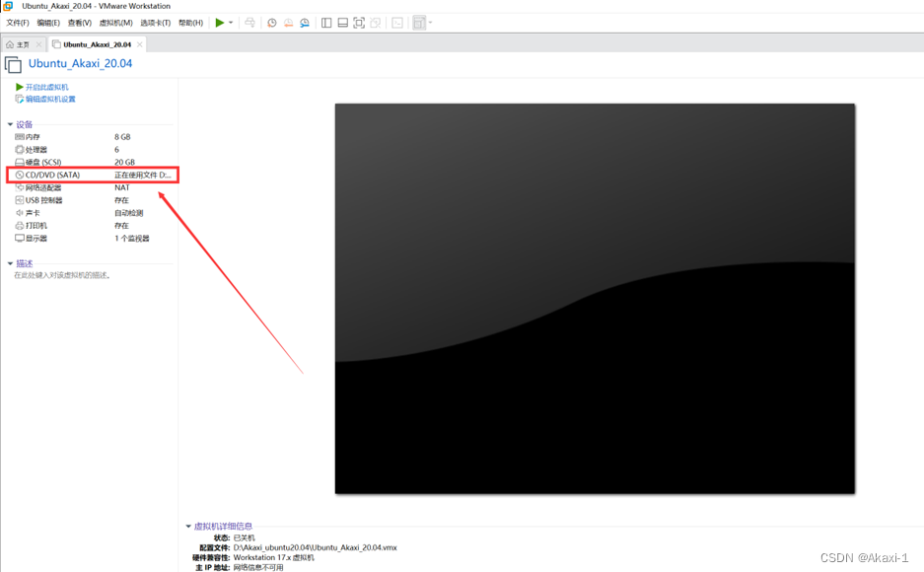The width and height of the screenshot is (924, 572).
Task: Click the 已关机 status text
Action: coord(244,537)
